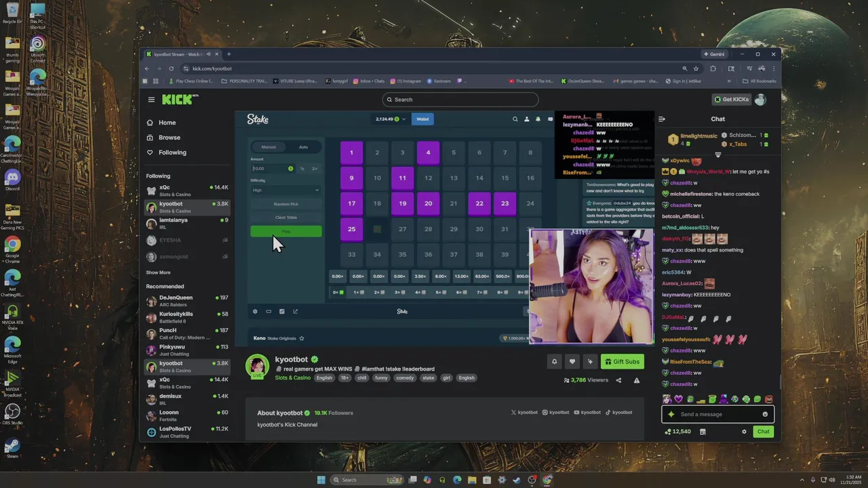The height and width of the screenshot is (488, 868).
Task: Click the sparkle icon next to Gift Subs
Action: [x=590, y=361]
